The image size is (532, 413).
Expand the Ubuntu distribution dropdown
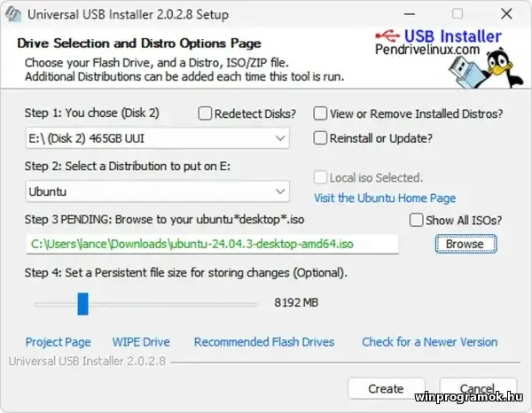point(158,191)
